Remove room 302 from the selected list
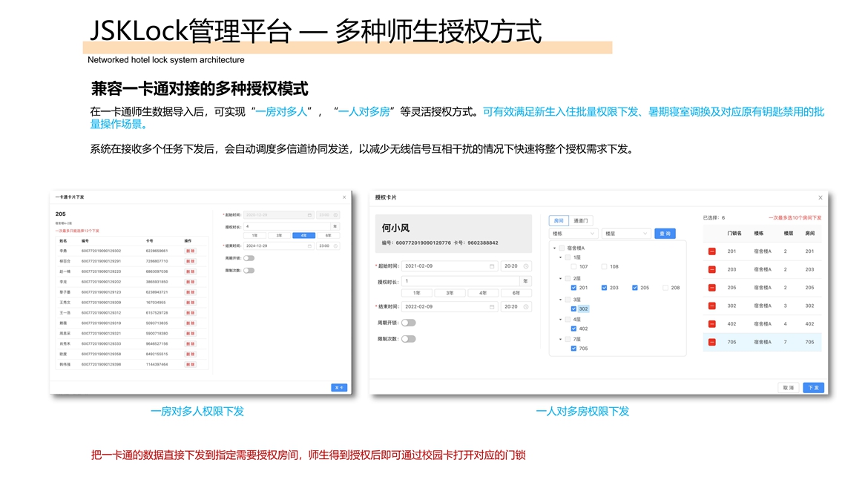Viewport: 868px width, 488px height. click(x=711, y=306)
